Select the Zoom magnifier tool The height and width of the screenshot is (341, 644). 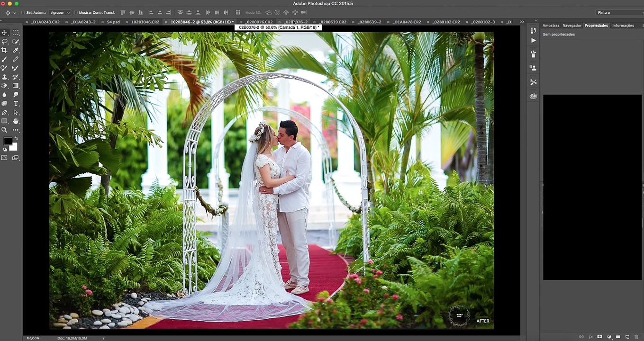coord(4,130)
